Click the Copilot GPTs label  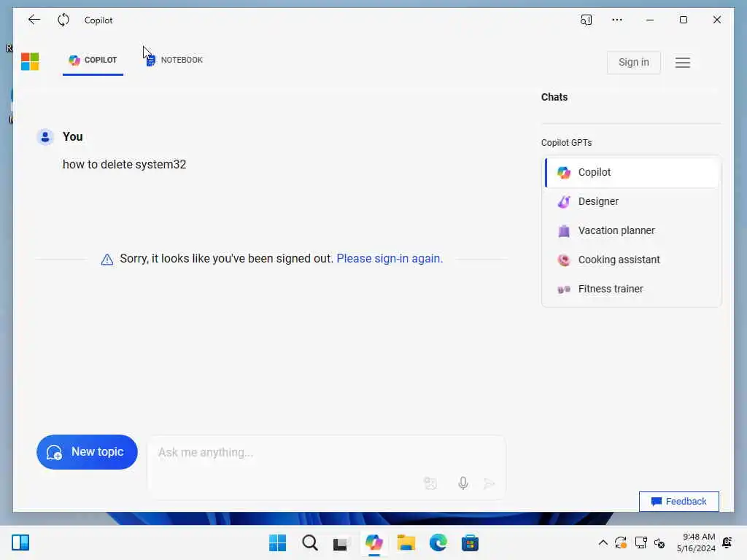(x=566, y=143)
